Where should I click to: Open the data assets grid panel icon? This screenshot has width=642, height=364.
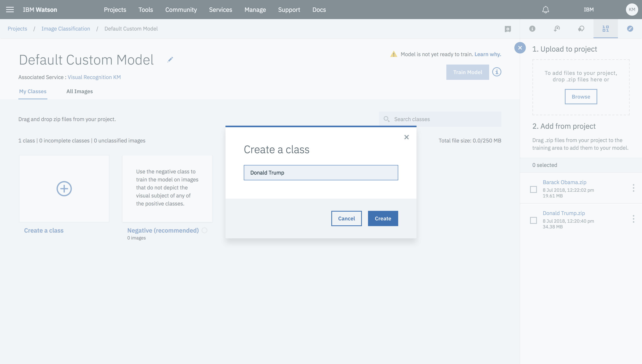[x=606, y=29]
